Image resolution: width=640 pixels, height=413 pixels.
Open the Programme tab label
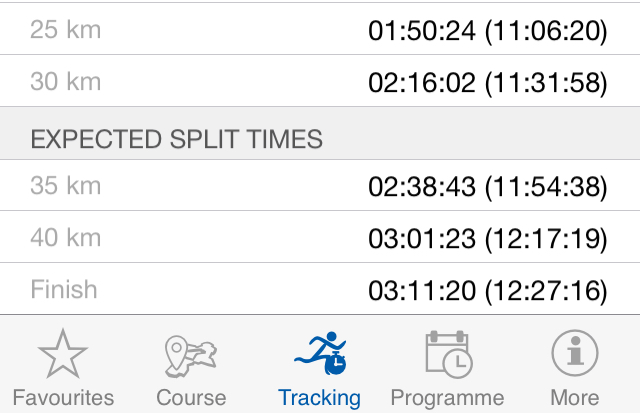(447, 397)
